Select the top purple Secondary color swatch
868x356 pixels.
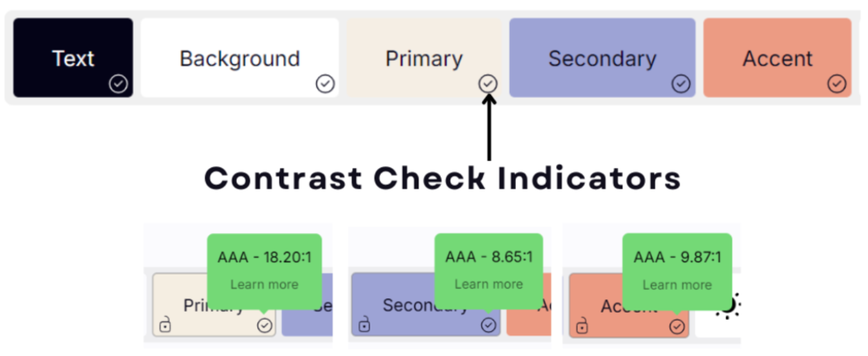coord(602,57)
